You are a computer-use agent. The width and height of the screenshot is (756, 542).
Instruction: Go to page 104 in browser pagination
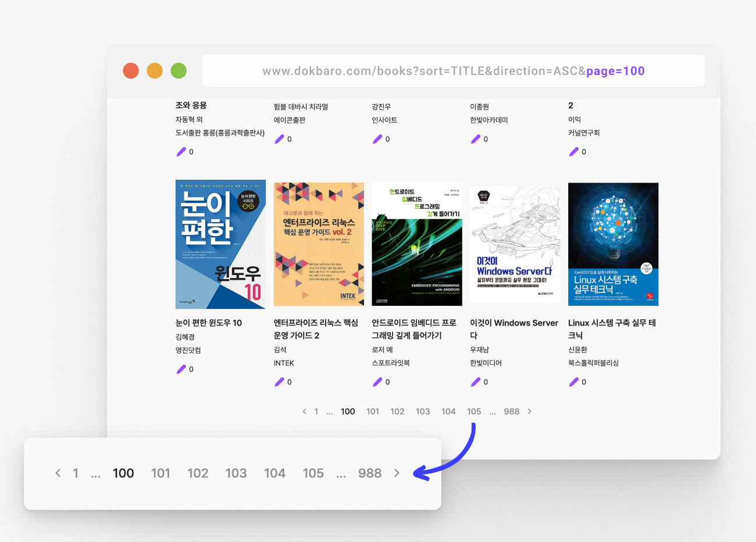point(448,411)
